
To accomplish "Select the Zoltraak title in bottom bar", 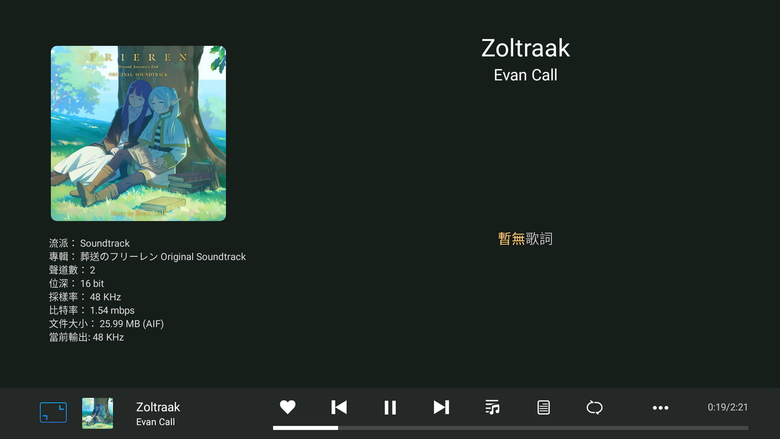I will tap(158, 407).
